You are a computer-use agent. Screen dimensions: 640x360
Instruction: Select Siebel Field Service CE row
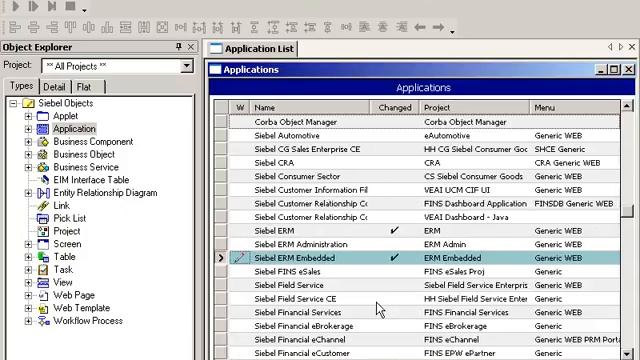(424, 299)
